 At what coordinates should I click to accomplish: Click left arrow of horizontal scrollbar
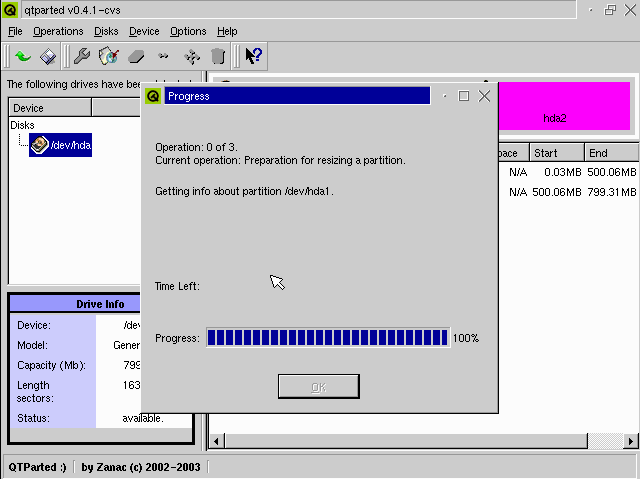(x=216, y=441)
